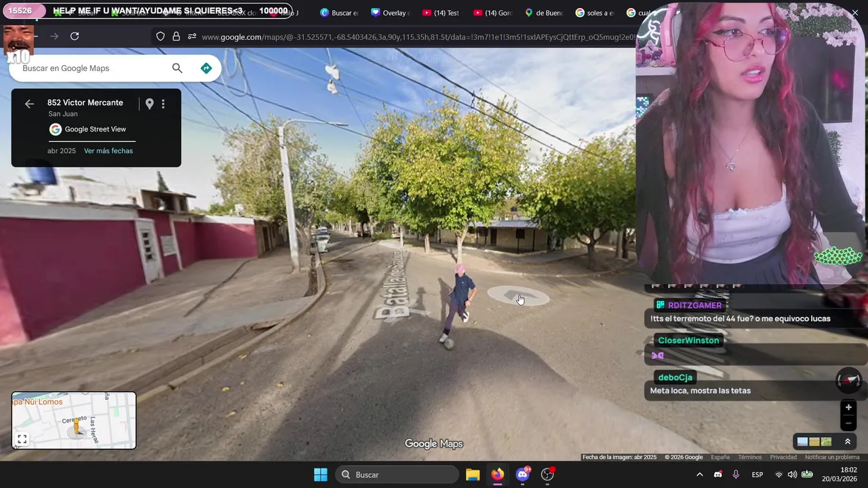Click the search magnifier in Google Maps
This screenshot has height=488, width=868.
point(177,68)
